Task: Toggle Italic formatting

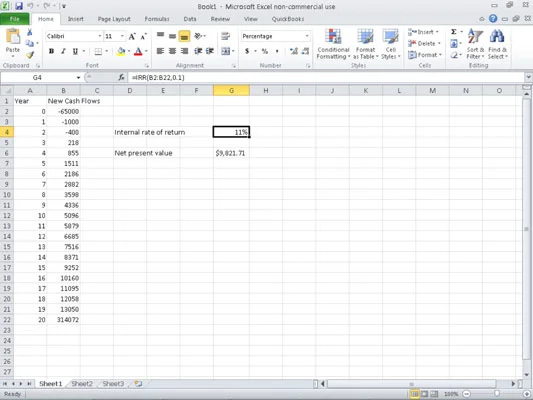Action: 63,51
